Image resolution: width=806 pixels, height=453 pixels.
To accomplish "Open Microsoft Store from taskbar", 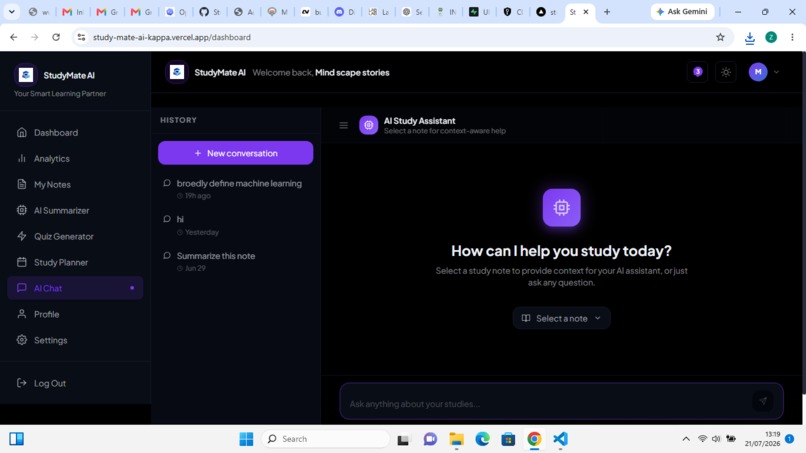I will tap(508, 439).
